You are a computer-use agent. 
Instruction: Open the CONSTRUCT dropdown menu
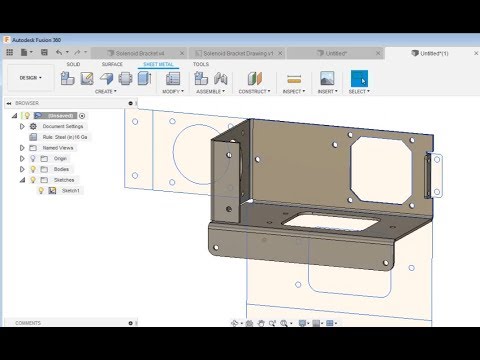pos(254,91)
